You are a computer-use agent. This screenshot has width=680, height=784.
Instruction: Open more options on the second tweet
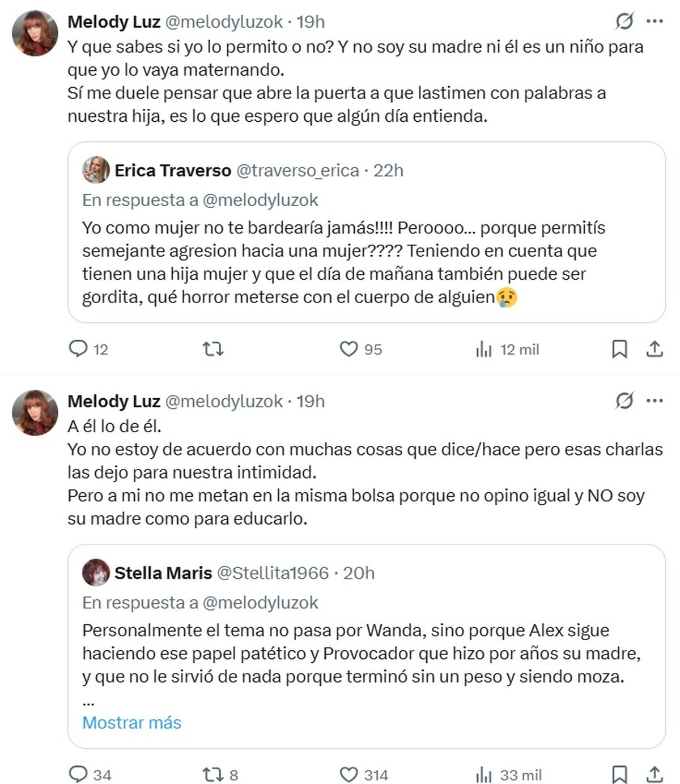tap(654, 401)
